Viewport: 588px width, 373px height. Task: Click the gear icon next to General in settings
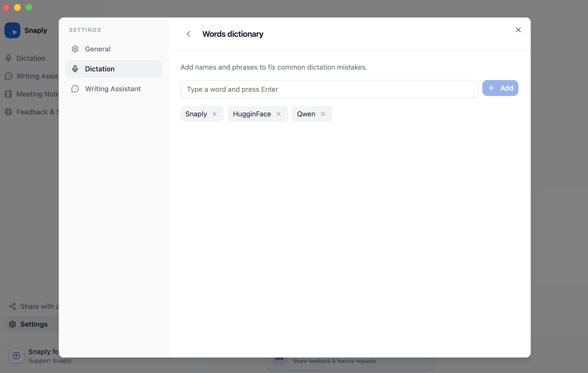[75, 49]
